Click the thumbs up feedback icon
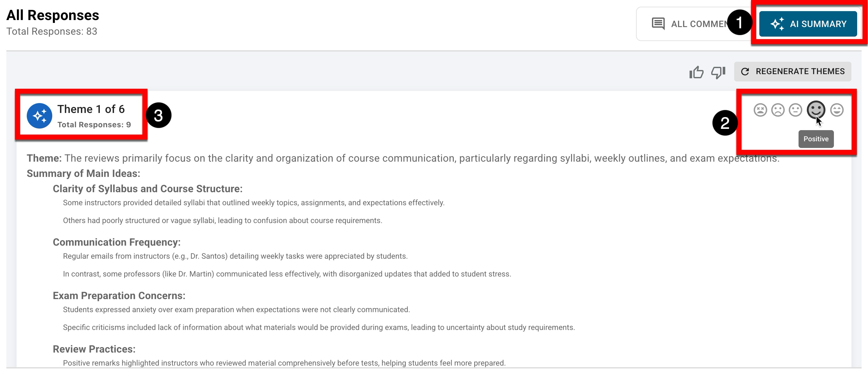 pyautogui.click(x=696, y=72)
